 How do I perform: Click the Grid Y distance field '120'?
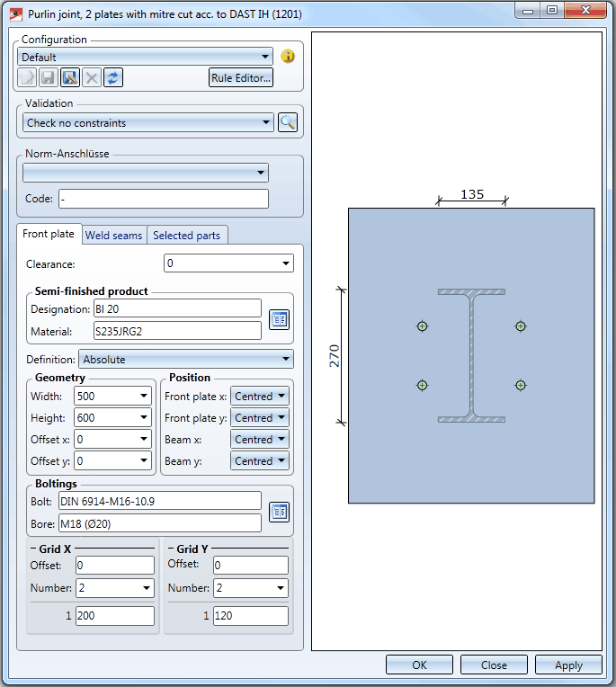tap(251, 616)
